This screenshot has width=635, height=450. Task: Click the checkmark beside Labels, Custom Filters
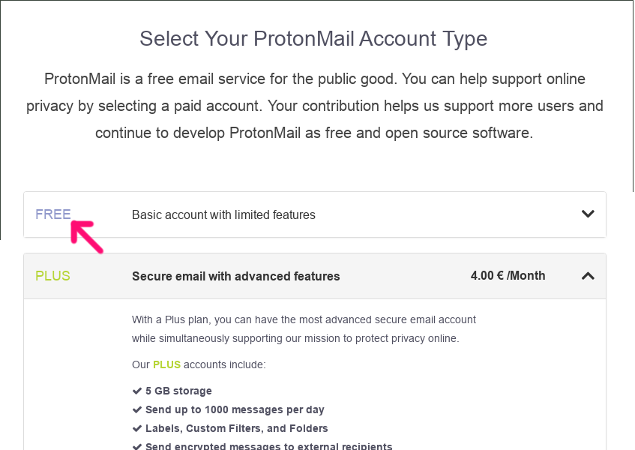click(x=137, y=428)
